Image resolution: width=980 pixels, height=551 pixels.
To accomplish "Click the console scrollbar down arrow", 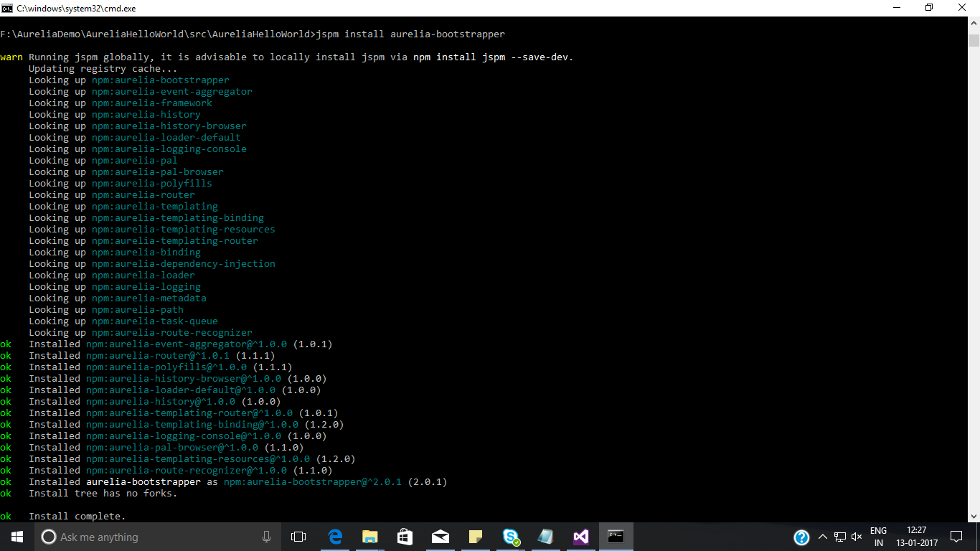I will [974, 516].
